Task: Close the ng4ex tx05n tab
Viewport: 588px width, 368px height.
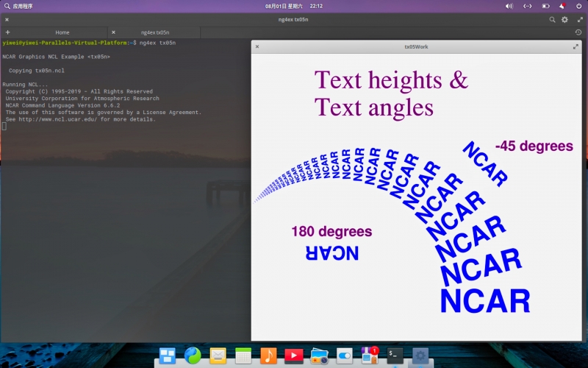Action: (113, 32)
